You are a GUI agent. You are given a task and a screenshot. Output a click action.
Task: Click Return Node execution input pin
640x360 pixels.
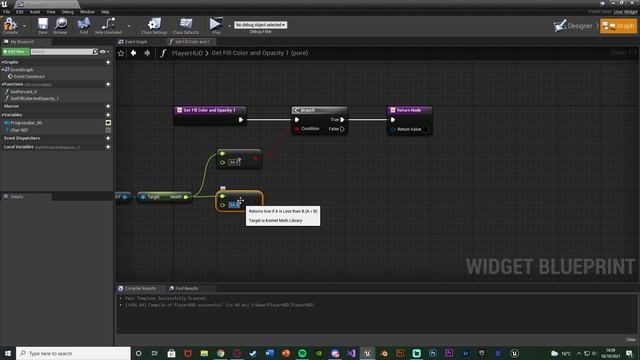pyautogui.click(x=393, y=120)
